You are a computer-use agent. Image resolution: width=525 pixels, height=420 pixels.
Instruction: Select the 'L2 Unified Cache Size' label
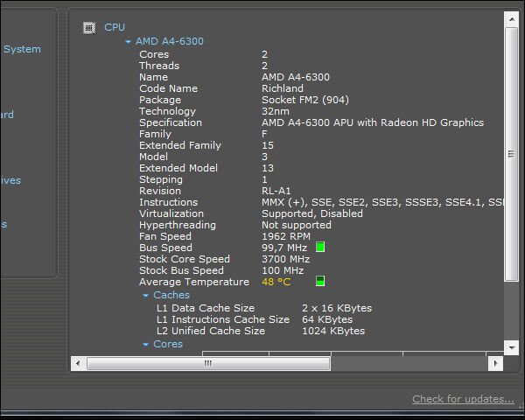[211, 331]
